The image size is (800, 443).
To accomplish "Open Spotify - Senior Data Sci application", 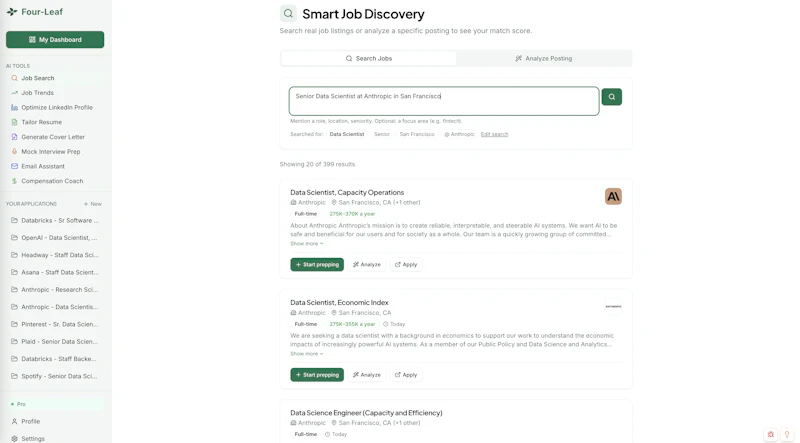I will click(x=55, y=377).
